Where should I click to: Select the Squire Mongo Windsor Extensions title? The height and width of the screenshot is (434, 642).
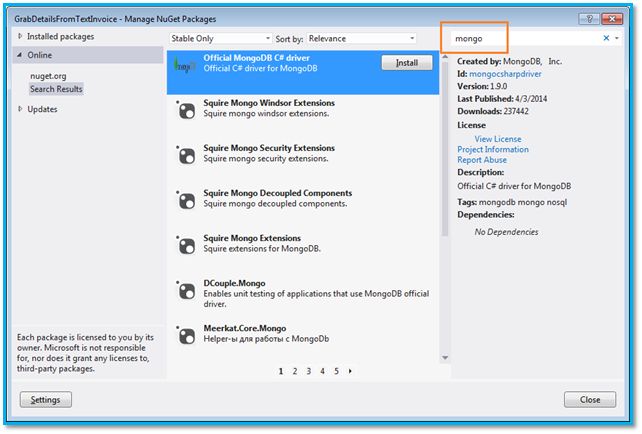269,103
